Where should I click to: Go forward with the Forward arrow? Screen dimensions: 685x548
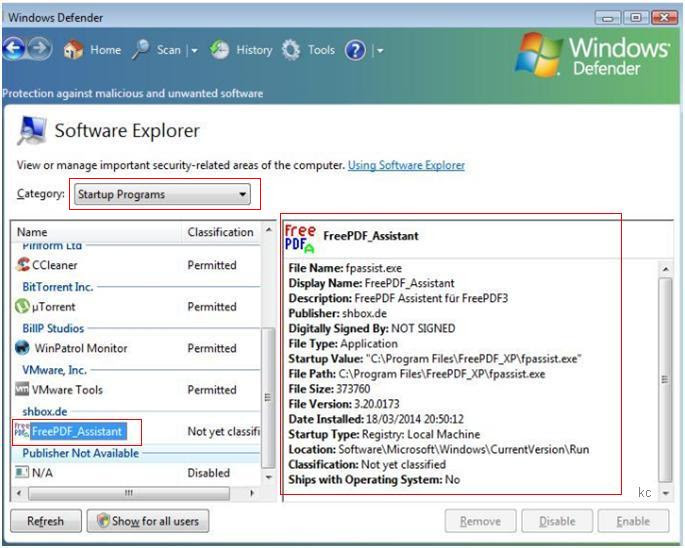point(40,49)
